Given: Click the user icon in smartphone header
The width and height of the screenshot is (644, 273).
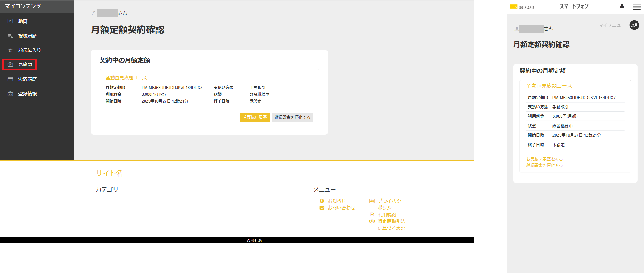Looking at the screenshot, I should [622, 6].
